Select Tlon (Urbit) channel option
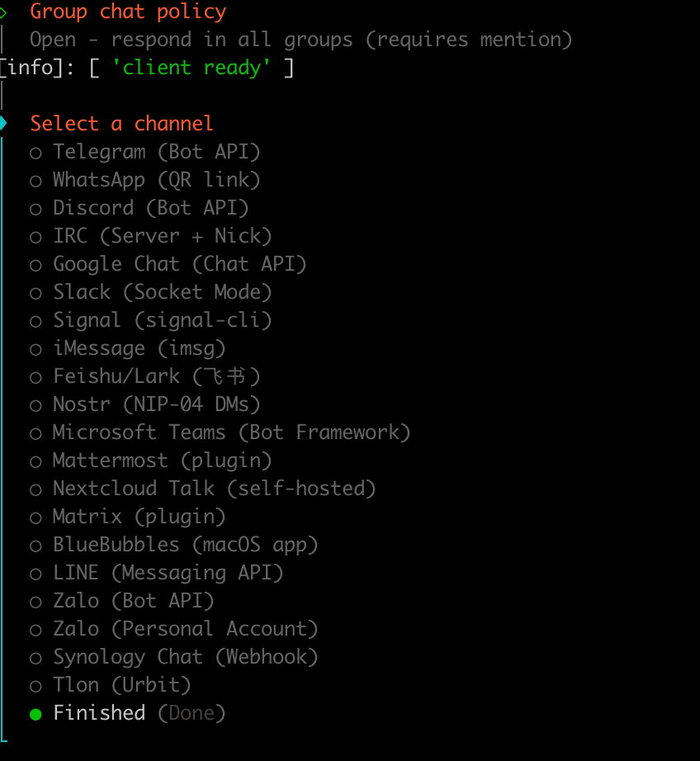The image size is (700, 761). pyautogui.click(x=35, y=686)
